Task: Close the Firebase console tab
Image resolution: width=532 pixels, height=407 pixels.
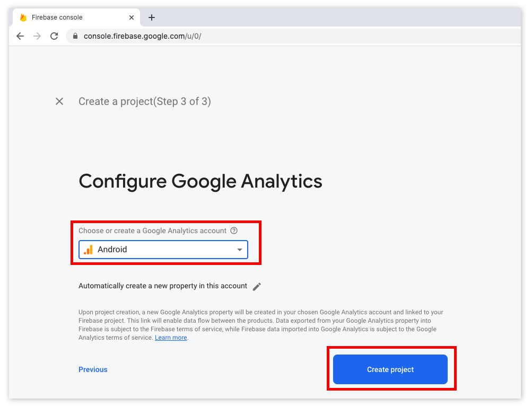Action: (x=132, y=17)
